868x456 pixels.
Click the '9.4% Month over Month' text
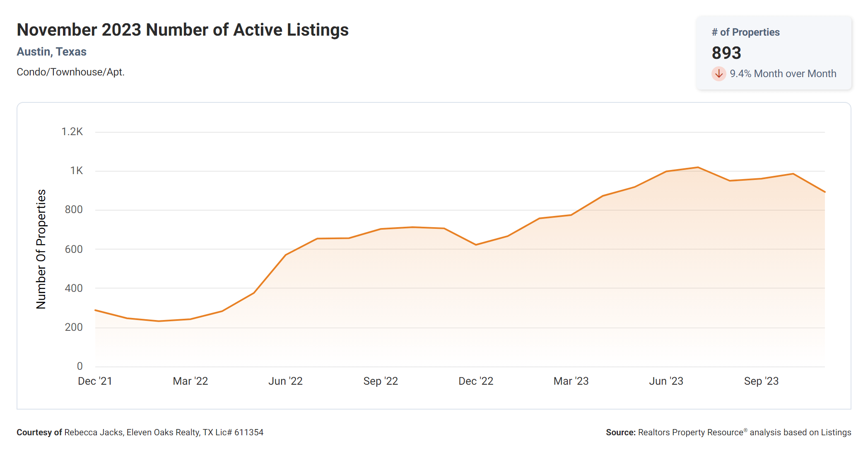point(783,73)
